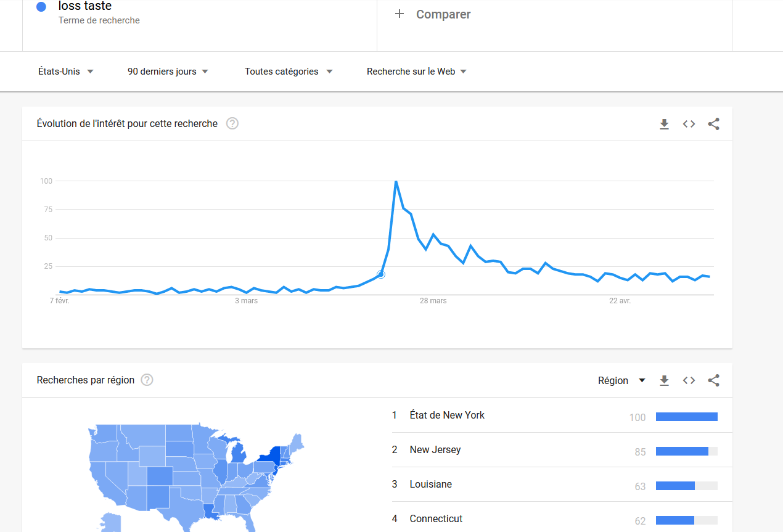The height and width of the screenshot is (532, 783).
Task: Download the interest over time chart data
Action: [x=664, y=124]
